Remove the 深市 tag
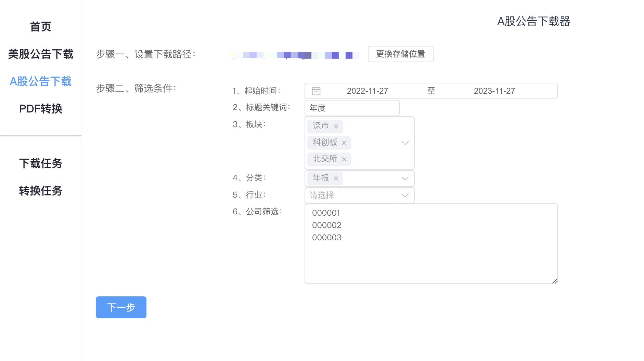 (336, 126)
